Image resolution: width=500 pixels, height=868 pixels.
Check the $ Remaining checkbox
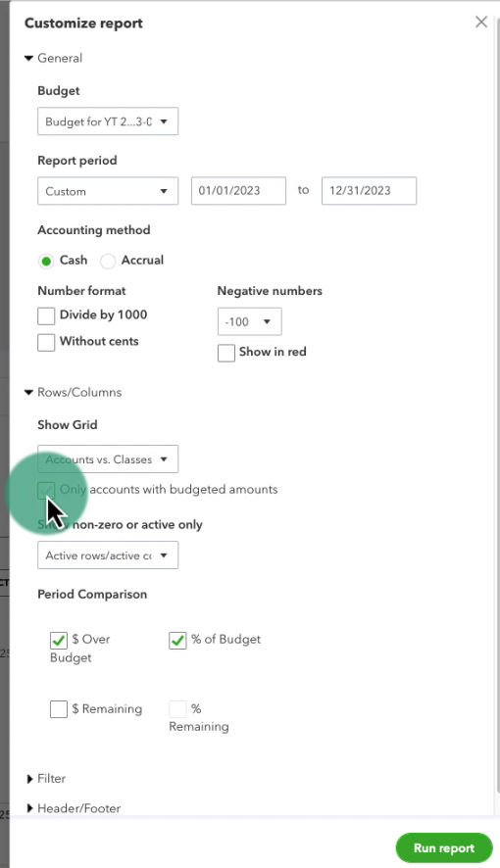coord(58,709)
